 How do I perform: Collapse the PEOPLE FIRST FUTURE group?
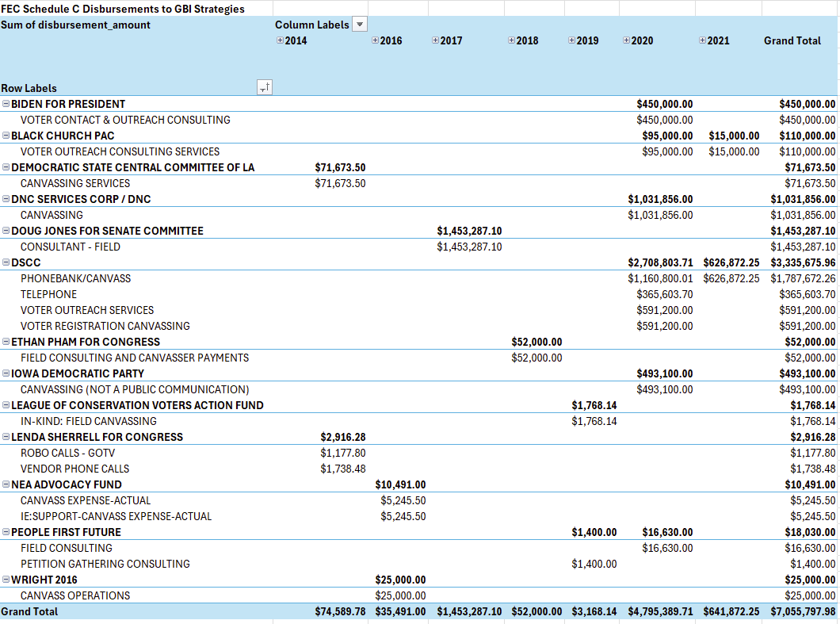coord(6,532)
